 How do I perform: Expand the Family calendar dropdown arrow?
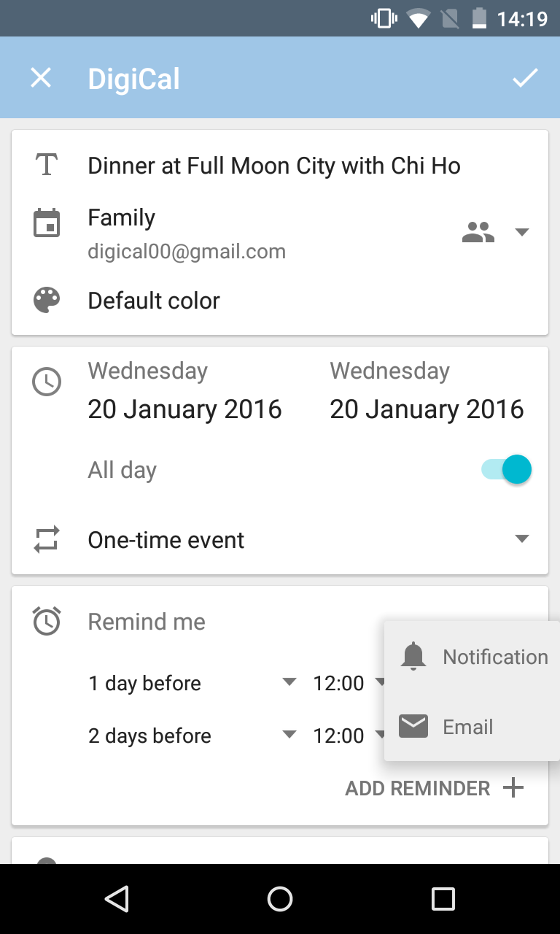pyautogui.click(x=521, y=232)
